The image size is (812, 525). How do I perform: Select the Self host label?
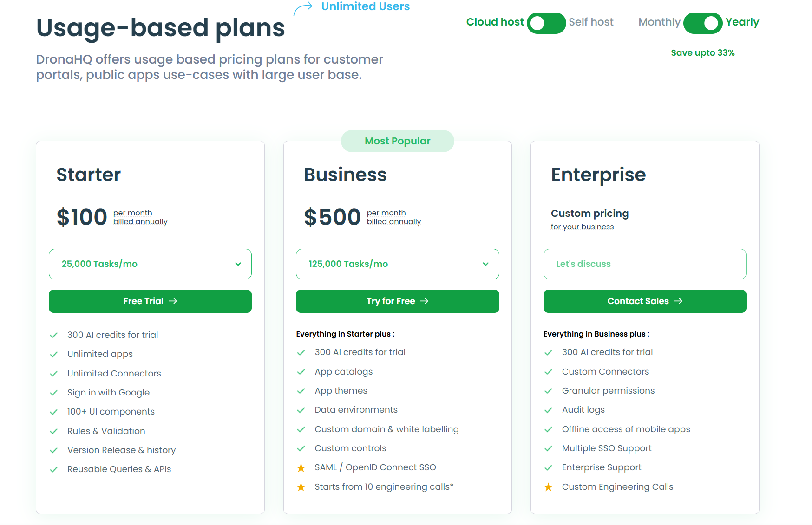pos(591,22)
